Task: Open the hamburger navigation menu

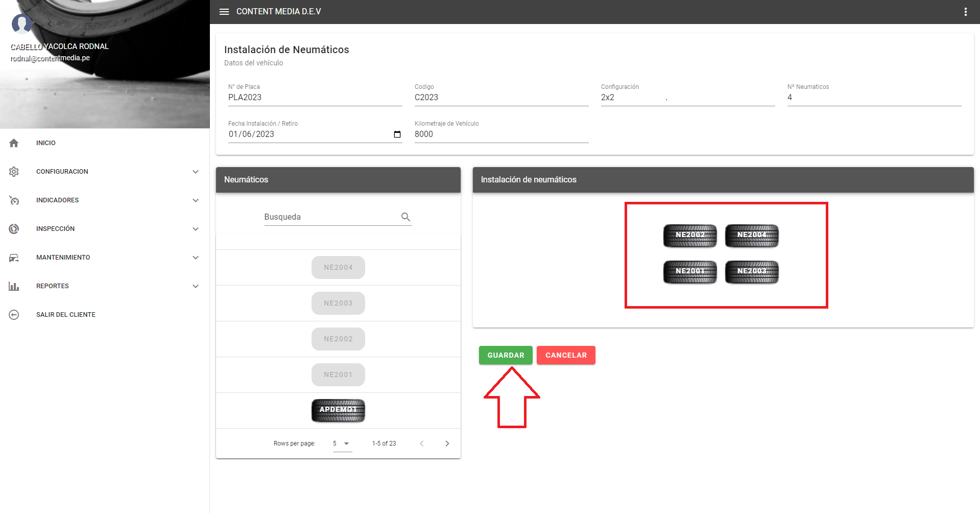Action: [224, 12]
